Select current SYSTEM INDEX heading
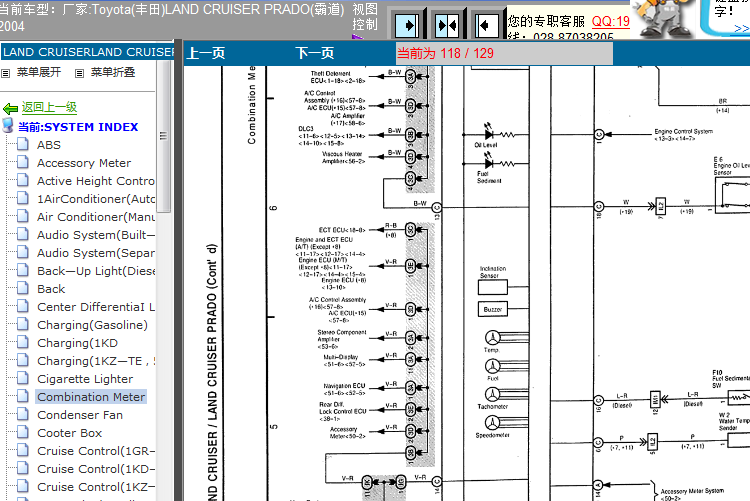This screenshot has height=501, width=750. pos(78,127)
